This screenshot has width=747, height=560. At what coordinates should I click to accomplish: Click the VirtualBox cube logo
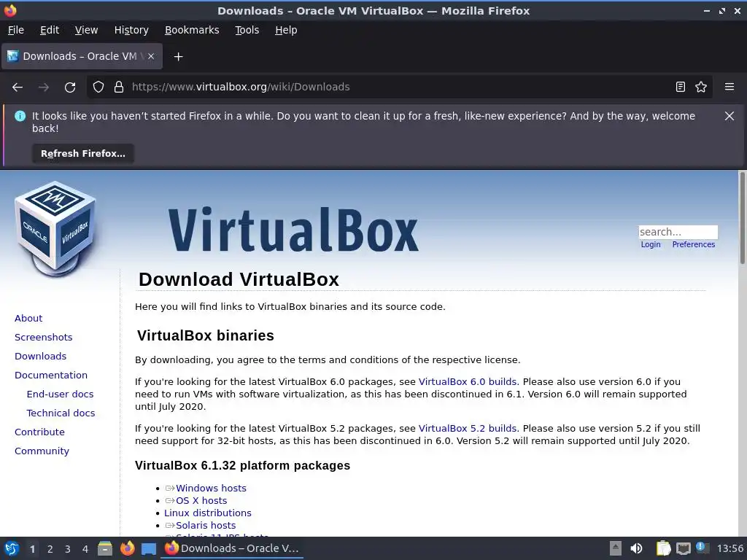coord(55,229)
